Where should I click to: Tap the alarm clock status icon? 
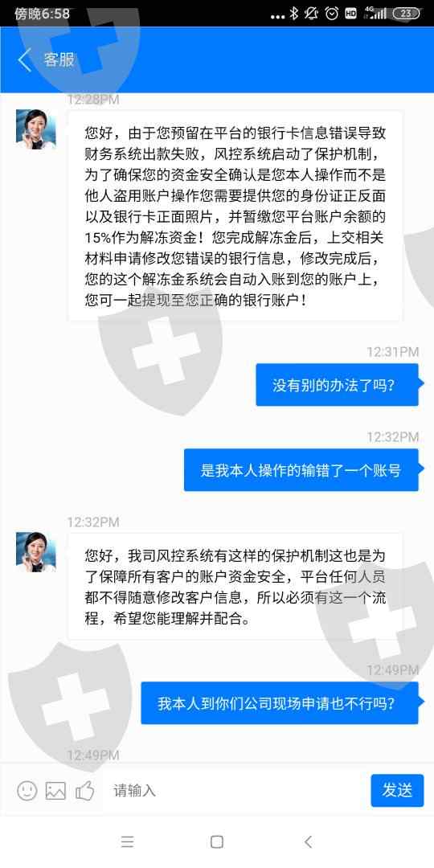(x=332, y=14)
